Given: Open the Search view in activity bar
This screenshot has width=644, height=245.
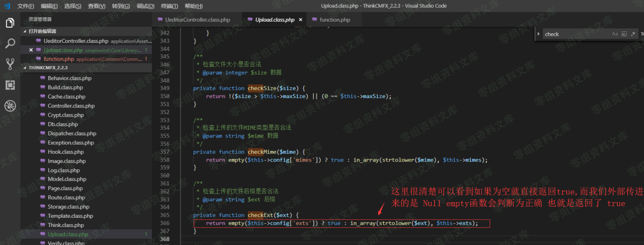Looking at the screenshot, I should 10,44.
